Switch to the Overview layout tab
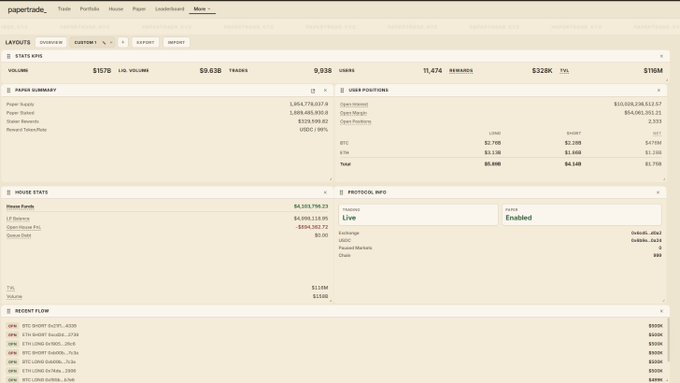The image size is (680, 383). coord(51,43)
